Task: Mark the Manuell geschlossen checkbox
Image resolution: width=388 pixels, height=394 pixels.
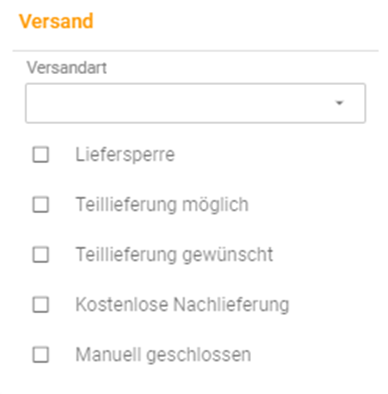Action: (x=41, y=355)
